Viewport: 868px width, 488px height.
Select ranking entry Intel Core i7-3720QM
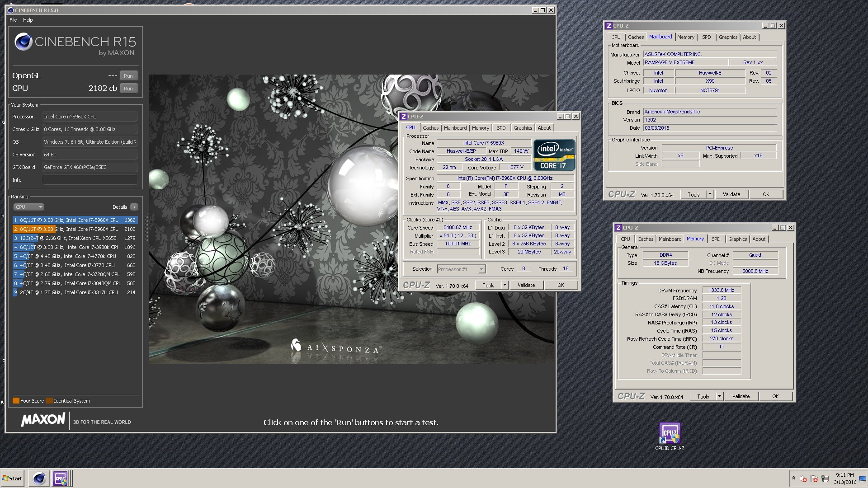[75, 274]
